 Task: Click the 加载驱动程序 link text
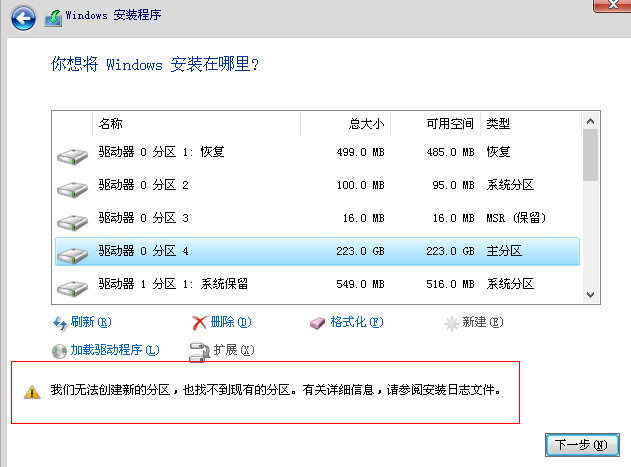(114, 350)
